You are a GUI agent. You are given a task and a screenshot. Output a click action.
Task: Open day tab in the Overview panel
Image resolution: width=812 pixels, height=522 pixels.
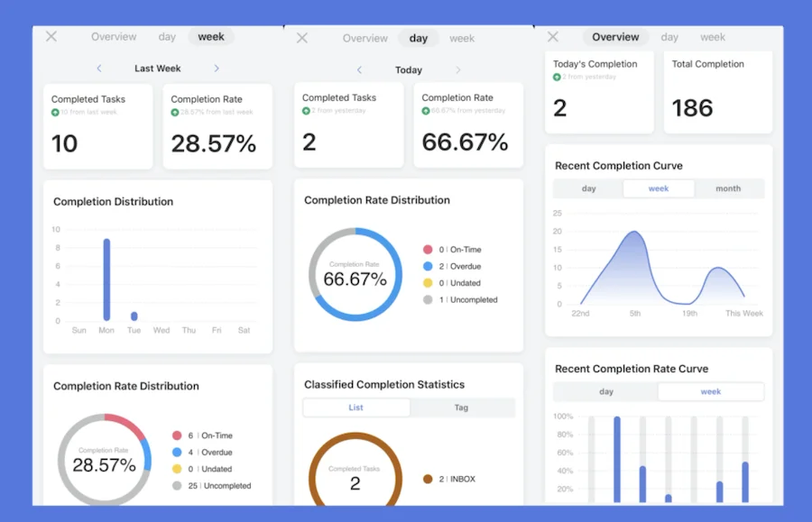tap(669, 37)
